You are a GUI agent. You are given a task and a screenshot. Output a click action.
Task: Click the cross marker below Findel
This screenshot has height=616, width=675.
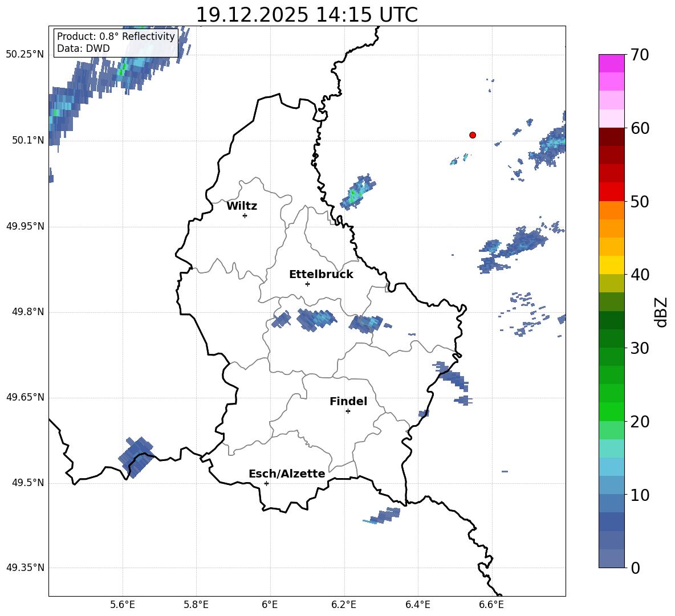coord(348,411)
